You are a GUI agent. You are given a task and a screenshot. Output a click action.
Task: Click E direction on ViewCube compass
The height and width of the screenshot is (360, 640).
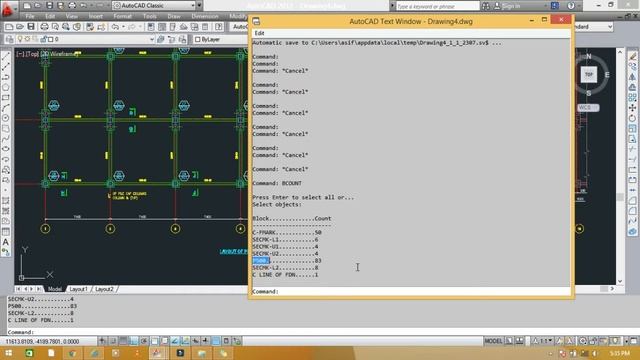coord(607,75)
